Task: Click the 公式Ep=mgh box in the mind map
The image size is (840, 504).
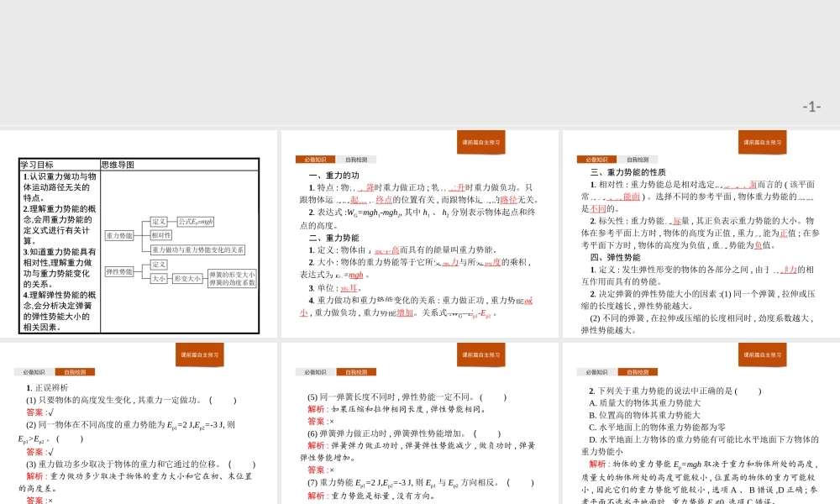Action: pos(194,221)
